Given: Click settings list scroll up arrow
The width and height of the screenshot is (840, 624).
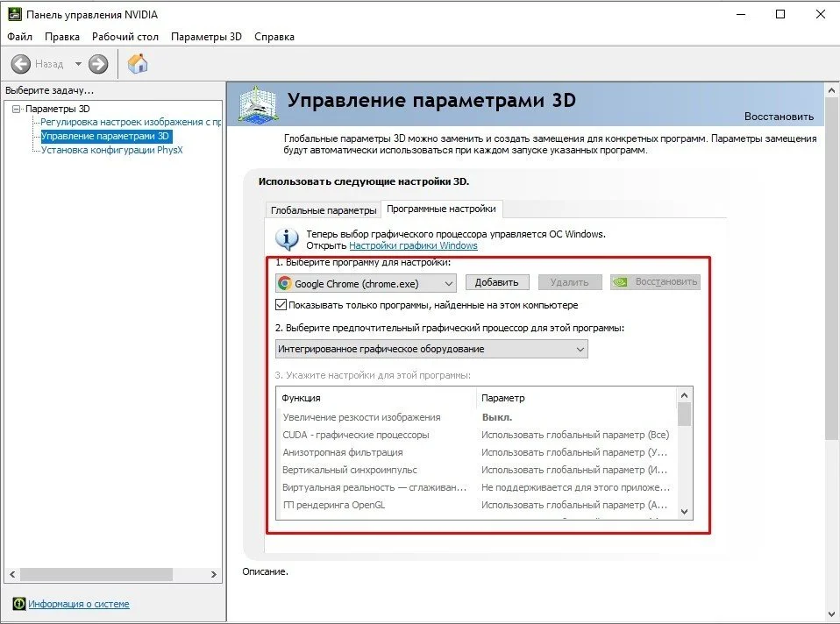Looking at the screenshot, I should point(684,395).
